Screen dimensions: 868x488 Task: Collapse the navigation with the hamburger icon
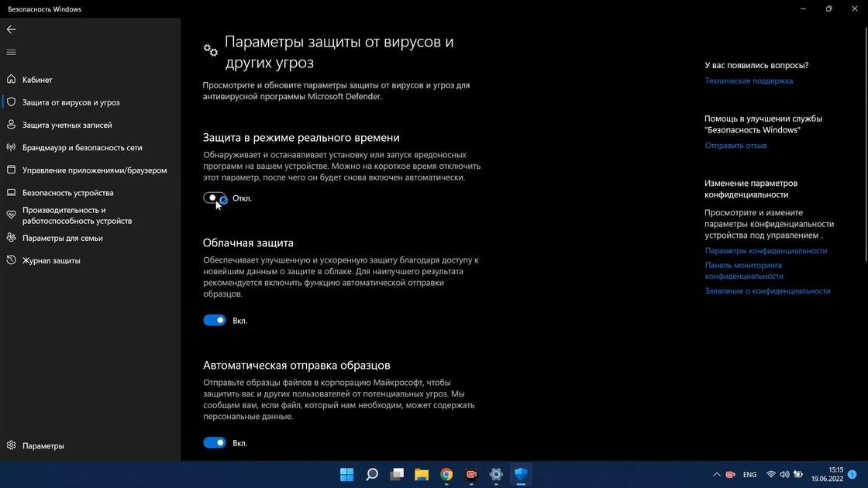(11, 52)
